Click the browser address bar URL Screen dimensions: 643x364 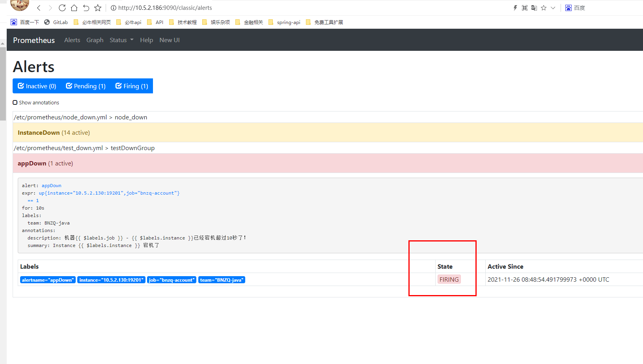(165, 8)
